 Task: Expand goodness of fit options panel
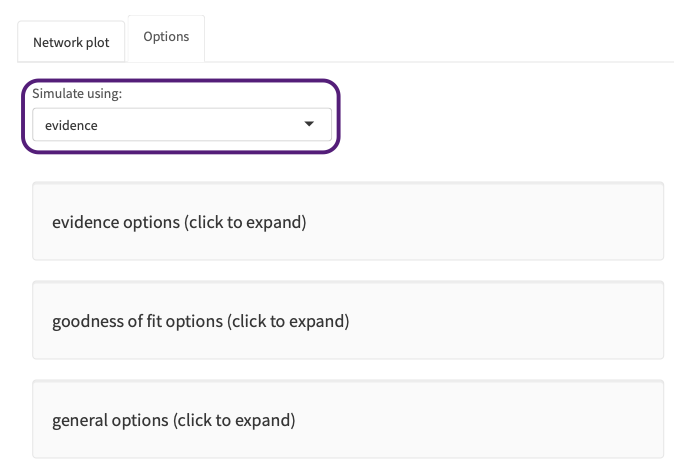pos(347,321)
